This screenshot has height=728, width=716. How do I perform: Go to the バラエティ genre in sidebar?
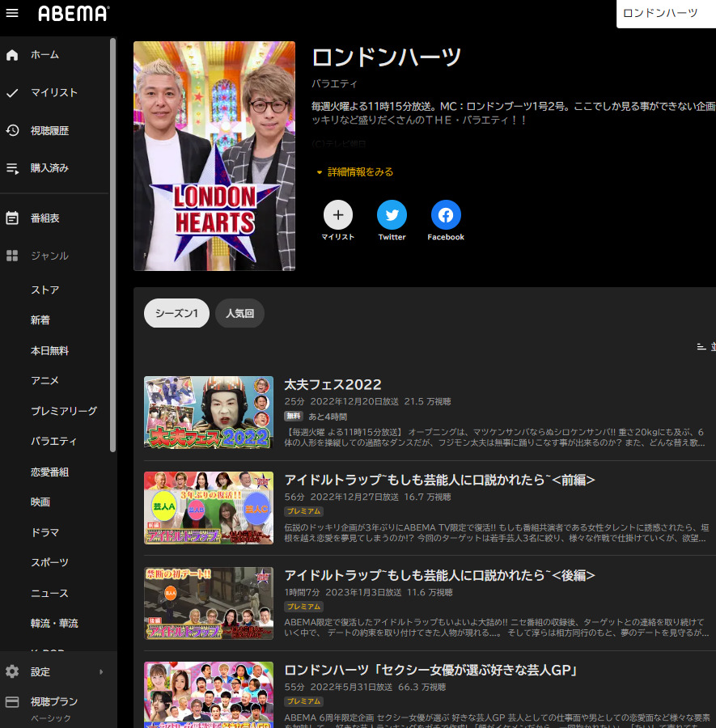click(x=53, y=441)
